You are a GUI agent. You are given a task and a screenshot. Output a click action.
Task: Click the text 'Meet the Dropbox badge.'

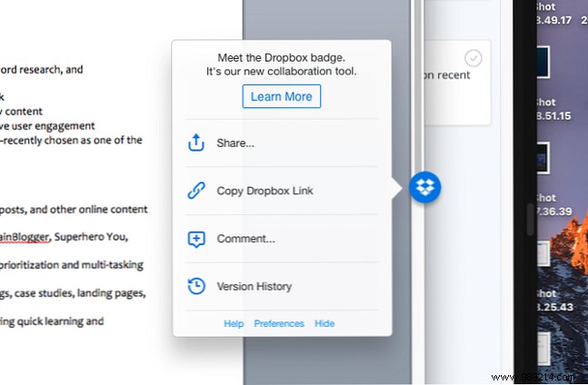(x=281, y=58)
